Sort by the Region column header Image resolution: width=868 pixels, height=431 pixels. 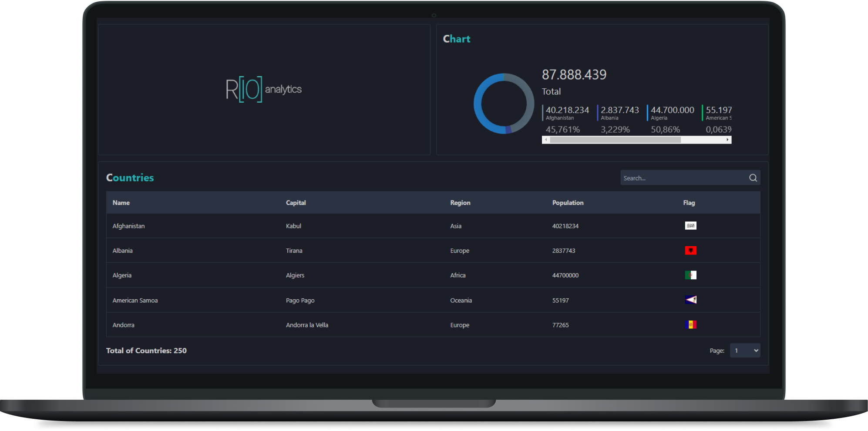click(x=460, y=203)
